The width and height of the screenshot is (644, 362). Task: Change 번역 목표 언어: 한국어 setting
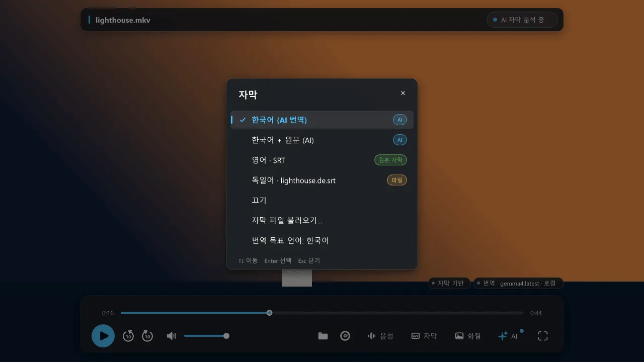(322, 240)
